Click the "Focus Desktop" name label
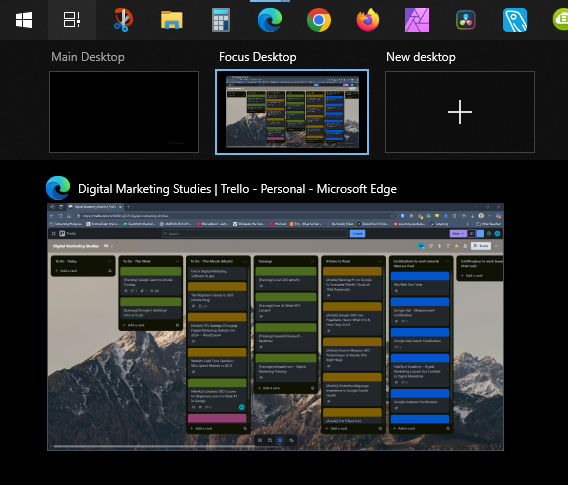568x485 pixels. (258, 57)
